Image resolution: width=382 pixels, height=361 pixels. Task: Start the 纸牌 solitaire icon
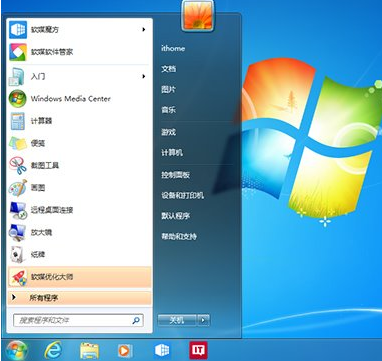click(x=17, y=255)
